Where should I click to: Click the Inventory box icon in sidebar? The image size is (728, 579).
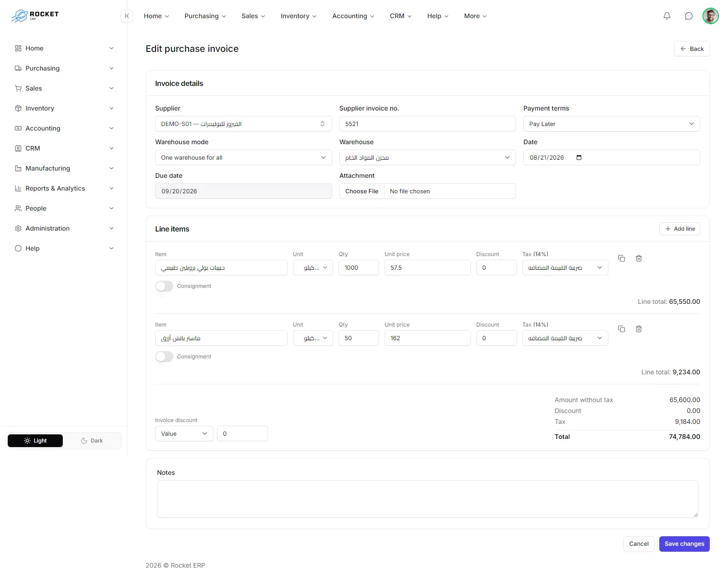click(x=18, y=108)
